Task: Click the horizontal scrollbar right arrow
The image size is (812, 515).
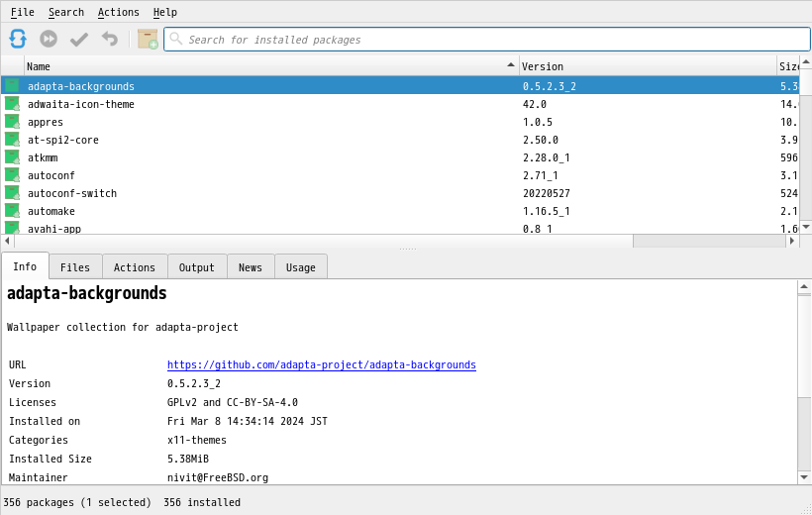Action: (792, 241)
